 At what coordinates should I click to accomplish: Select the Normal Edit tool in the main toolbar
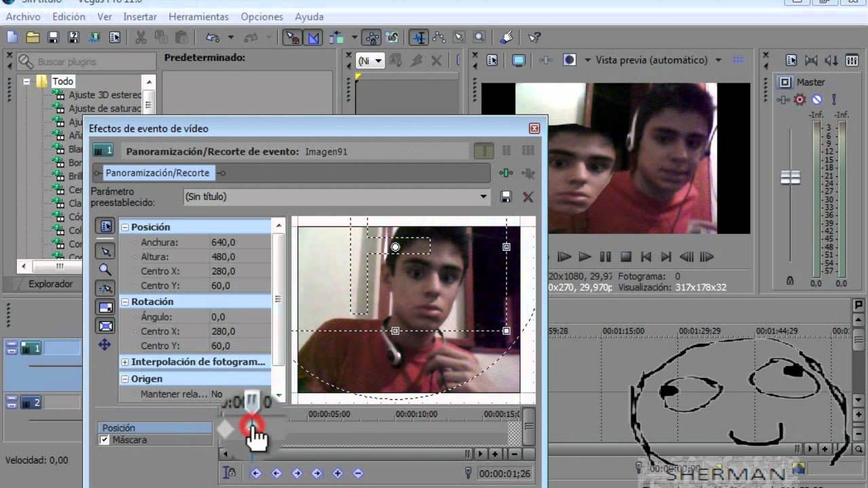click(418, 38)
